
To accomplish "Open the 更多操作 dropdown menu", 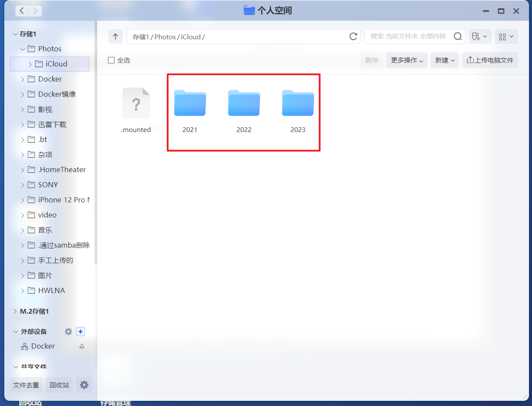I will 406,60.
